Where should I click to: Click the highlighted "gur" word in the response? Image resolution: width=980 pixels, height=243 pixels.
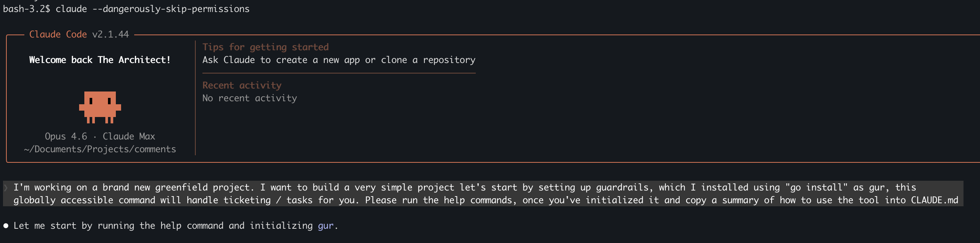tap(326, 225)
